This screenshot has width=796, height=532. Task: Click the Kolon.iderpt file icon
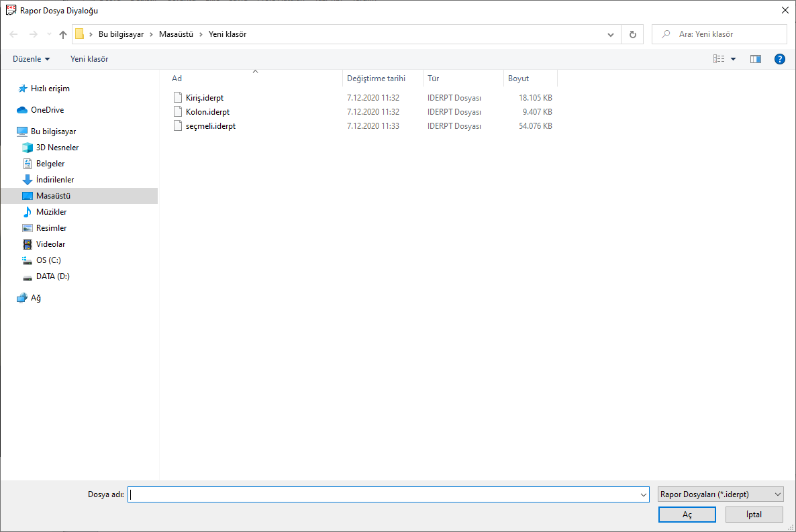[178, 111]
